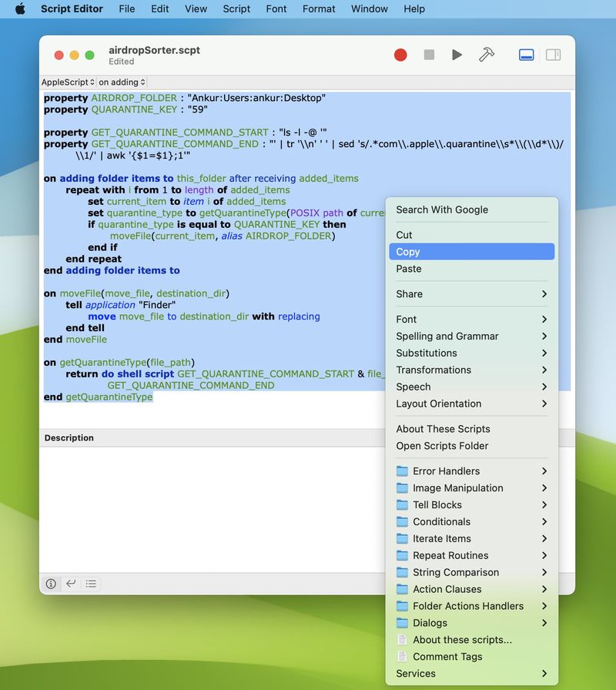
Task: Open the AppleScript language dropdown
Action: click(69, 82)
